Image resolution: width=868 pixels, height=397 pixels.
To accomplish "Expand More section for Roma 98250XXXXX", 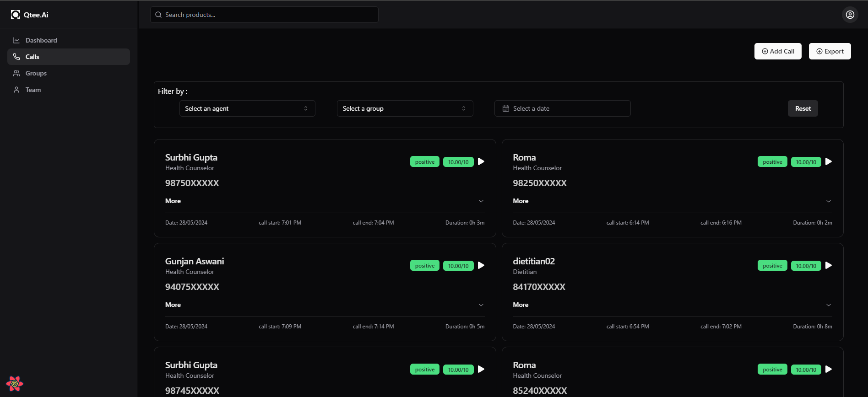I will pyautogui.click(x=828, y=201).
